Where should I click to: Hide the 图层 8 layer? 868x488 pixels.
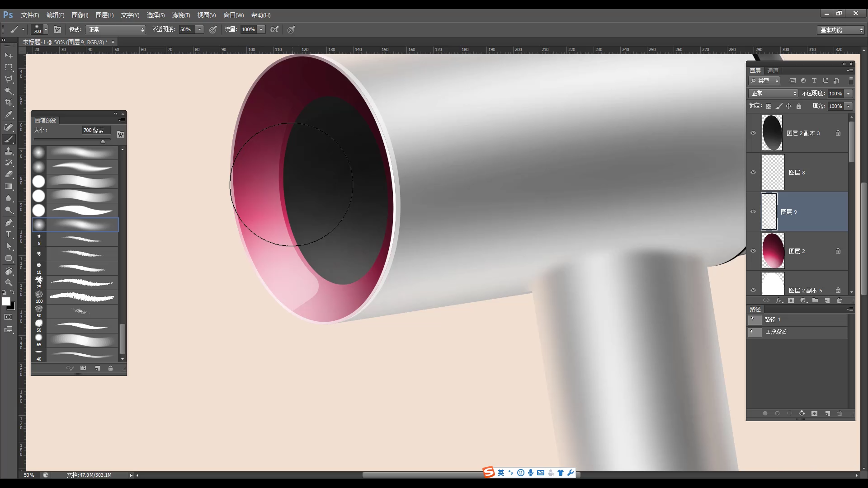(x=753, y=172)
